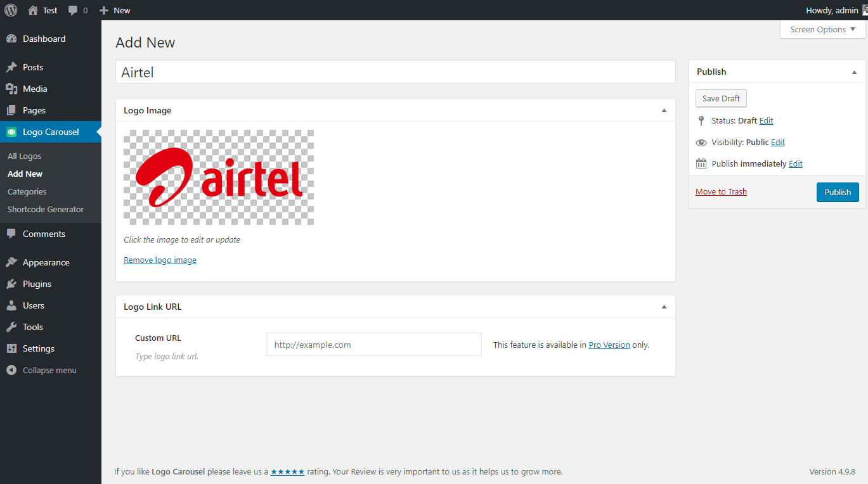This screenshot has width=868, height=484.
Task: Collapse the Logo Image panel
Action: point(664,110)
